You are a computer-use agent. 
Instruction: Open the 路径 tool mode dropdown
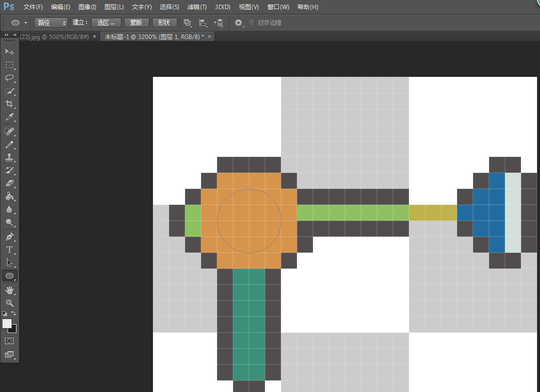(x=50, y=22)
